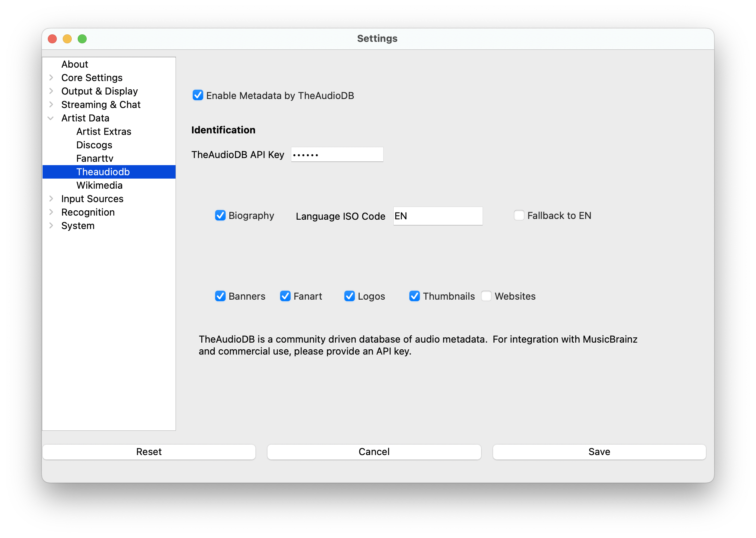Expand the Core Settings tree node
The width and height of the screenshot is (756, 538).
pos(51,78)
